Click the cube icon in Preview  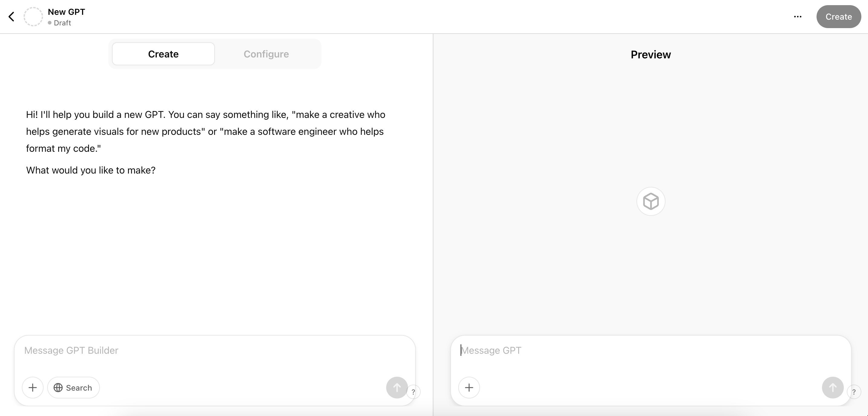coord(651,201)
